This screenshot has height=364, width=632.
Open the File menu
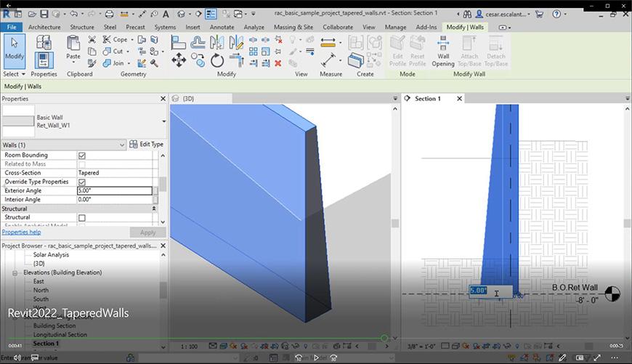click(12, 27)
